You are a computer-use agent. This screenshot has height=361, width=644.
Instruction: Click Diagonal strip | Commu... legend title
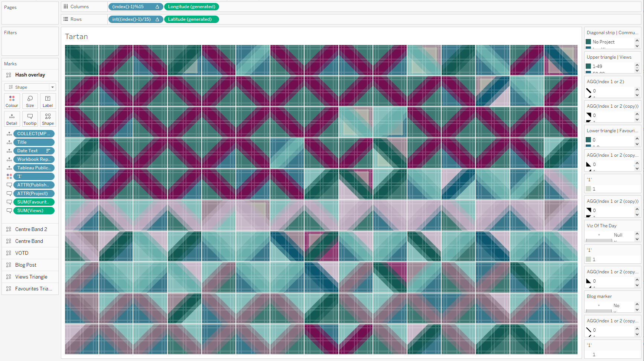(612, 33)
